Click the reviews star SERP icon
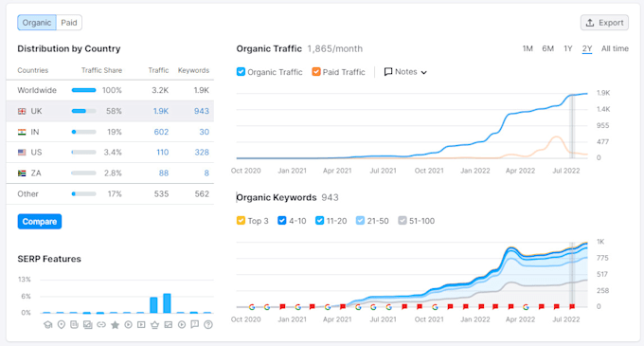The height and width of the screenshot is (346, 644). click(x=115, y=325)
